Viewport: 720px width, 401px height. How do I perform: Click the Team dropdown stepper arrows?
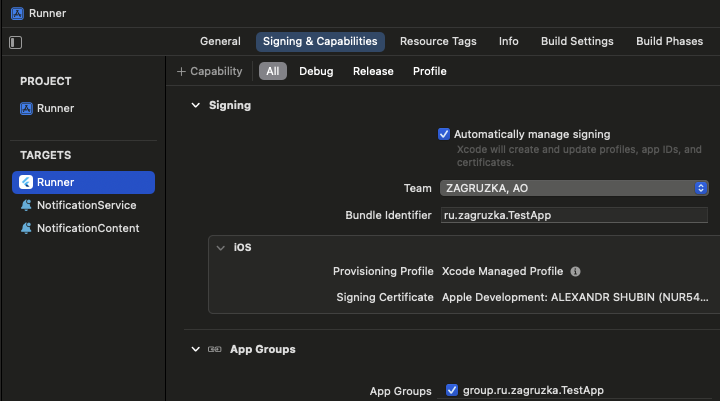click(x=701, y=188)
